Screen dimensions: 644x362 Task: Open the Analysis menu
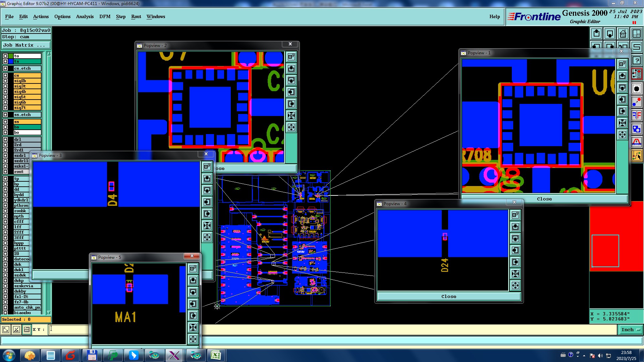(x=85, y=16)
